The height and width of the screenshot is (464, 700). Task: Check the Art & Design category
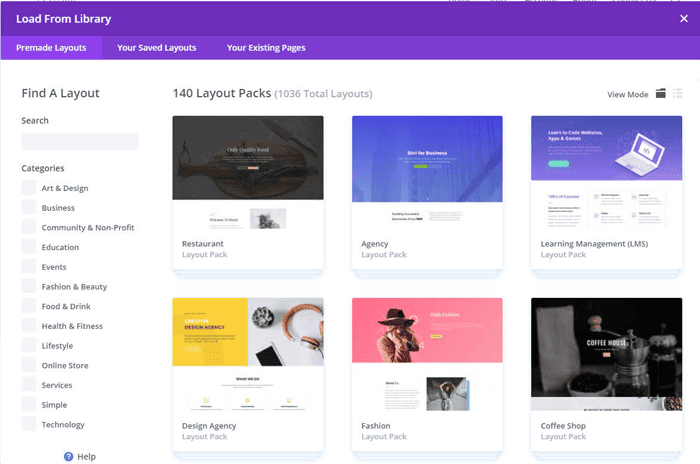click(x=29, y=188)
